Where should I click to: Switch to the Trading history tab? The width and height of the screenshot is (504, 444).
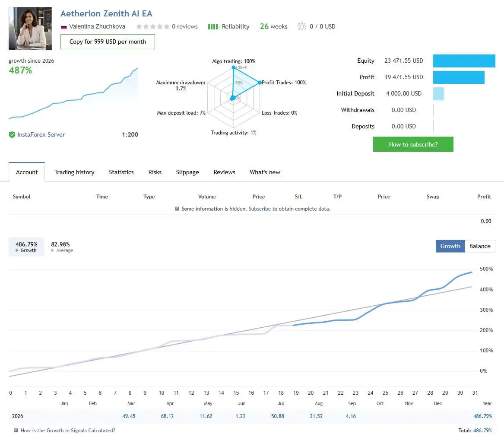(x=74, y=172)
